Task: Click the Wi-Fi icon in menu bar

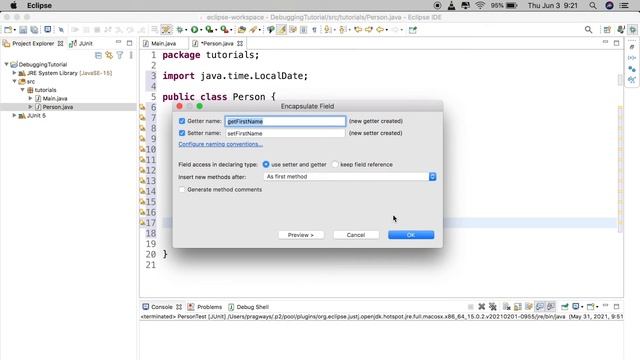Action: point(480,6)
